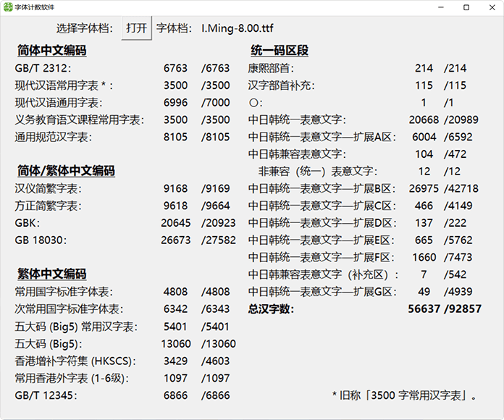Click the 中日韩统一表意文字—扩展A区 label
This screenshot has width=504, height=420.
tap(322, 137)
